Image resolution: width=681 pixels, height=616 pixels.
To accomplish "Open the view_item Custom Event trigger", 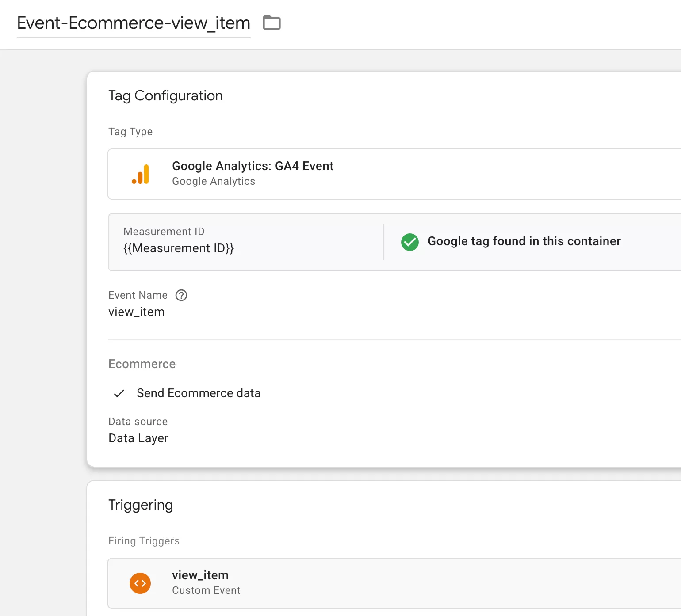I will 394,583.
